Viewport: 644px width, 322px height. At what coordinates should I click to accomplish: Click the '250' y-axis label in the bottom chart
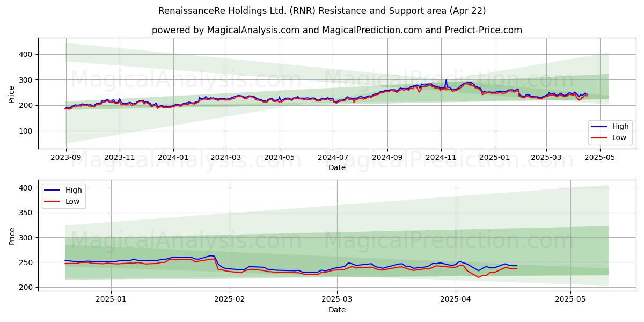(27, 262)
